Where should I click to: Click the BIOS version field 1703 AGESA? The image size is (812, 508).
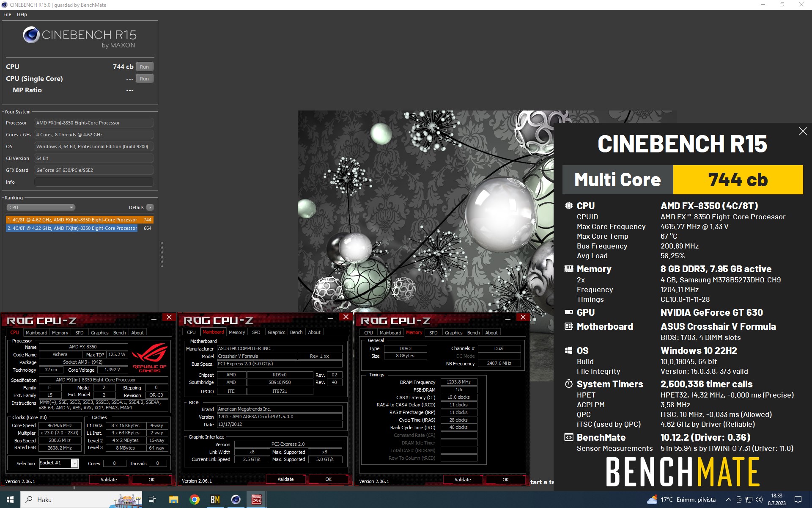click(x=280, y=417)
